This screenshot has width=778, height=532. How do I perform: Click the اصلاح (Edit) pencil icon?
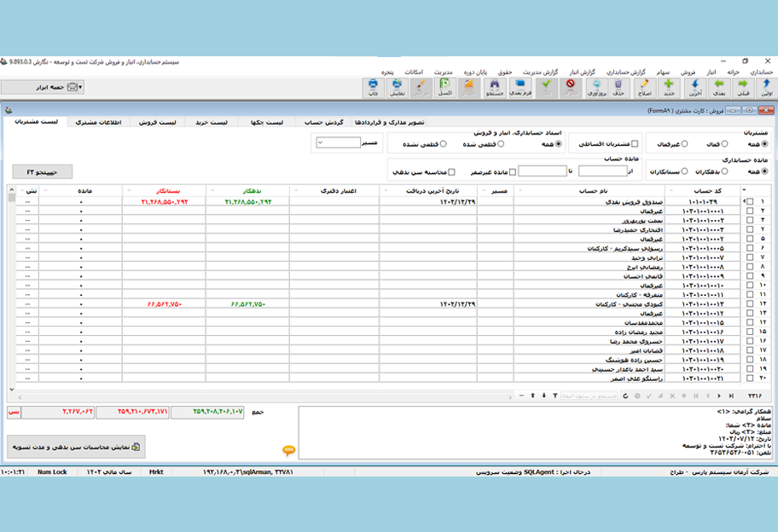(x=644, y=88)
